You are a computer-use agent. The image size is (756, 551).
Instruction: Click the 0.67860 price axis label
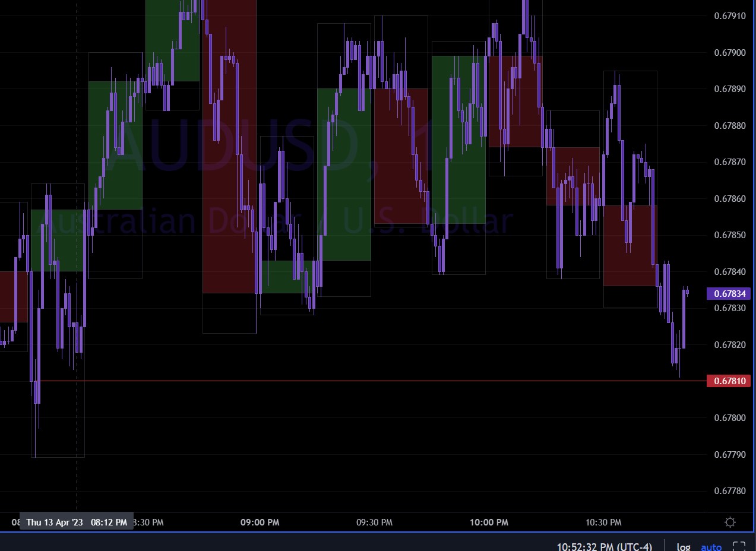click(x=729, y=198)
